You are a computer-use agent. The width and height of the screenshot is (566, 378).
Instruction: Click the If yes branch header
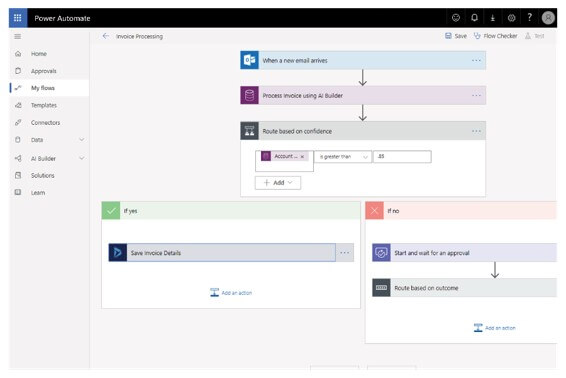click(x=231, y=210)
